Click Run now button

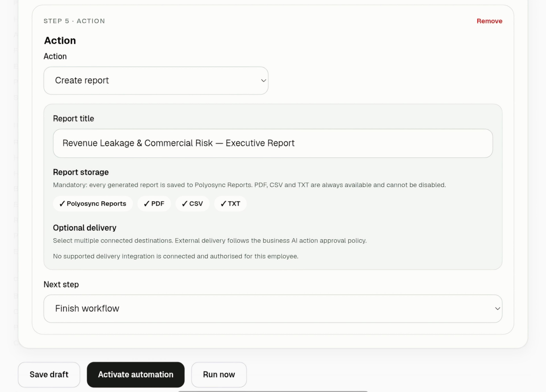click(x=219, y=375)
